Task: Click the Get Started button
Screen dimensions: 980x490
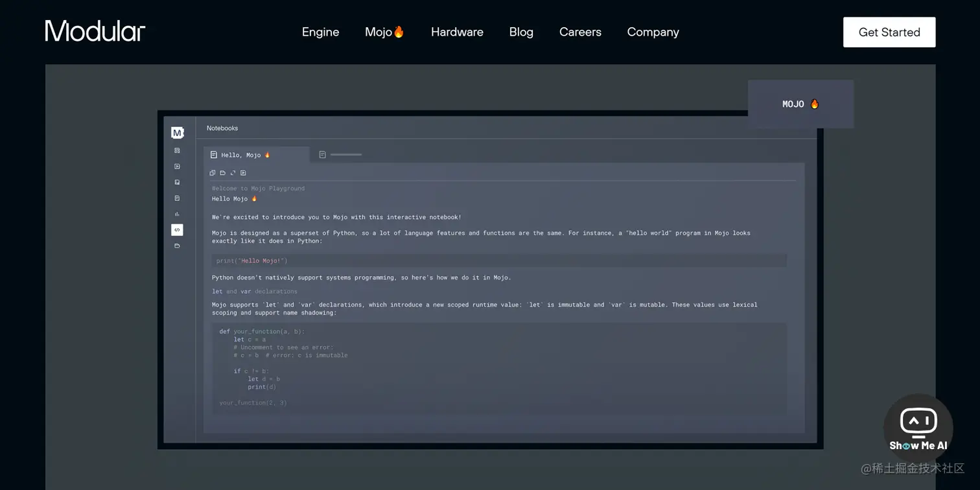Action: click(x=889, y=32)
